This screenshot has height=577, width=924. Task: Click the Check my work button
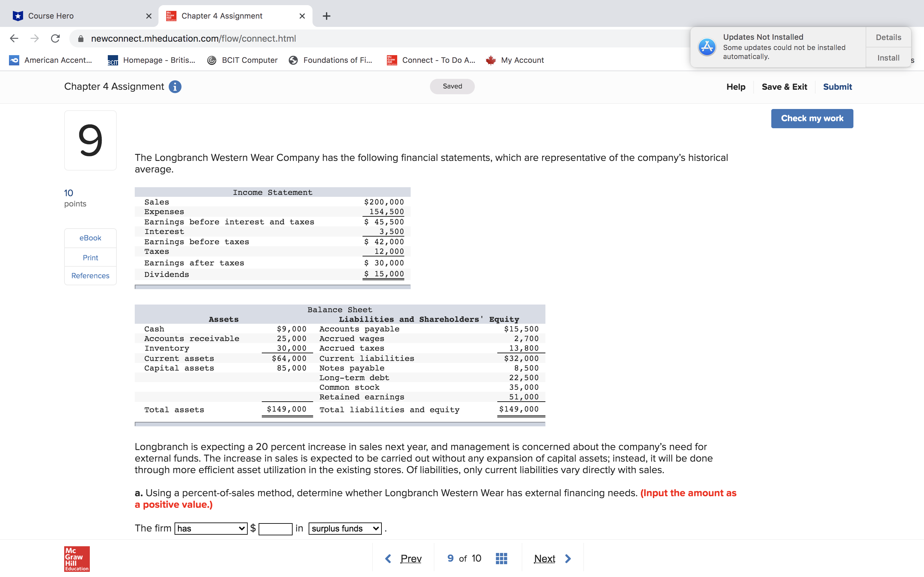coord(812,118)
